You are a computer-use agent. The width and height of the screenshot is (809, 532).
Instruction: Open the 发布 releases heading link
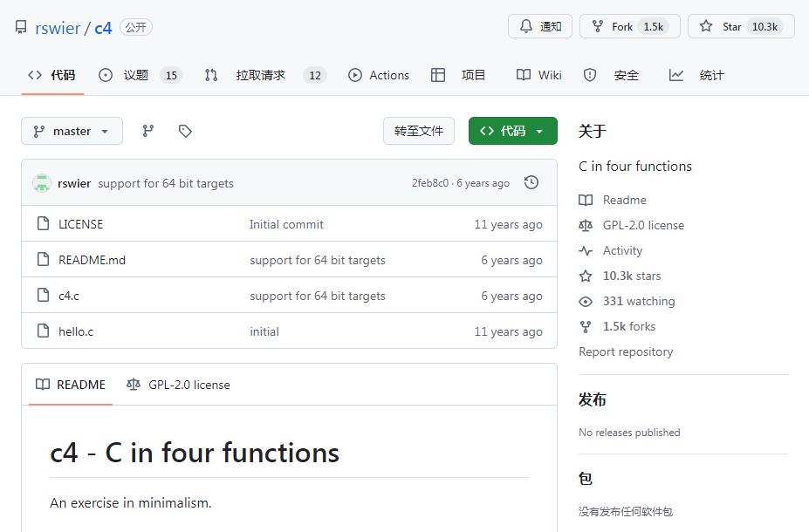click(593, 399)
